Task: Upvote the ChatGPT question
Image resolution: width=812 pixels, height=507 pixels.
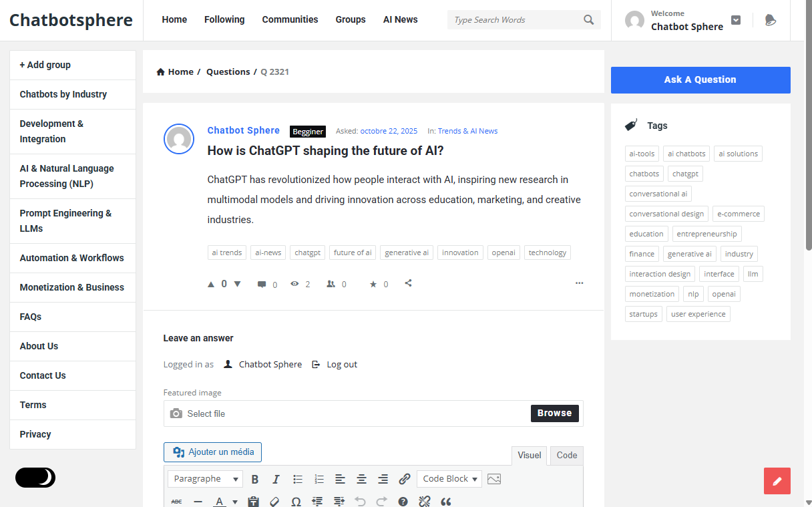Action: point(211,284)
